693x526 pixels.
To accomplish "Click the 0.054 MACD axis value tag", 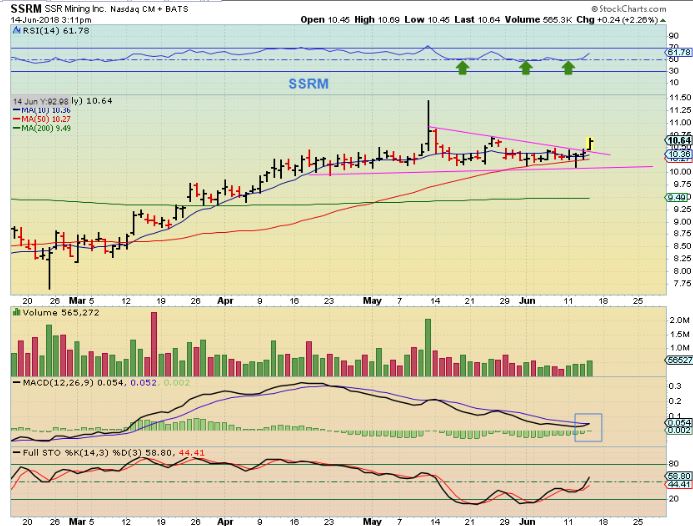I will (680, 423).
